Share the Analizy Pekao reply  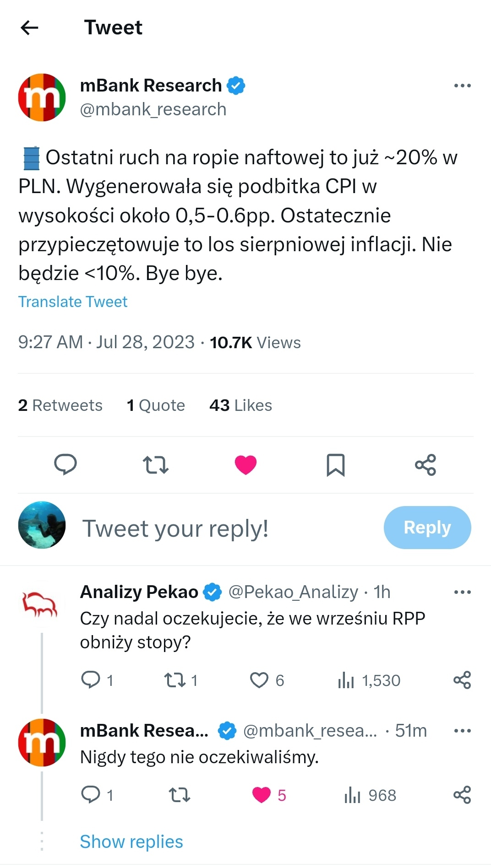click(x=462, y=680)
